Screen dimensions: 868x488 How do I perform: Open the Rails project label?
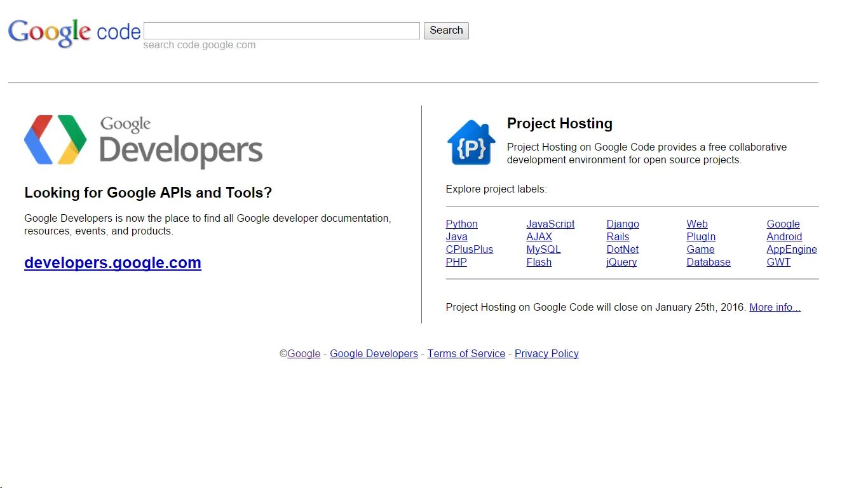pos(618,236)
